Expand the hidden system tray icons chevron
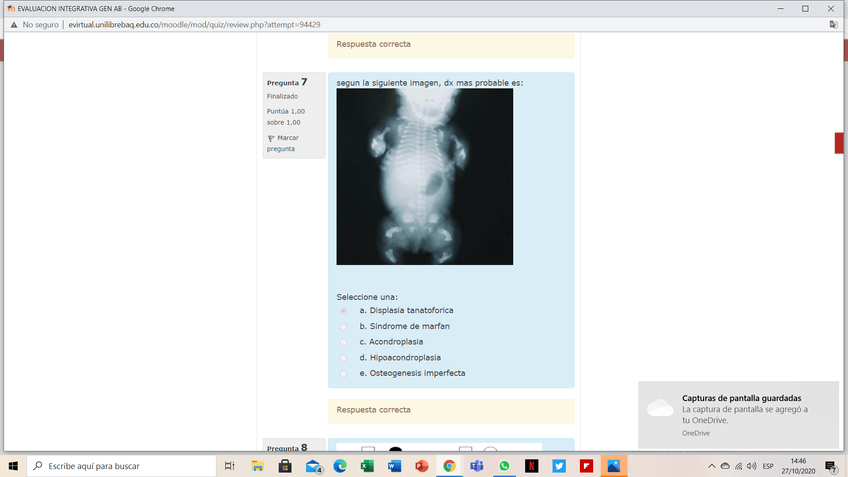The width and height of the screenshot is (848, 477). tap(712, 466)
